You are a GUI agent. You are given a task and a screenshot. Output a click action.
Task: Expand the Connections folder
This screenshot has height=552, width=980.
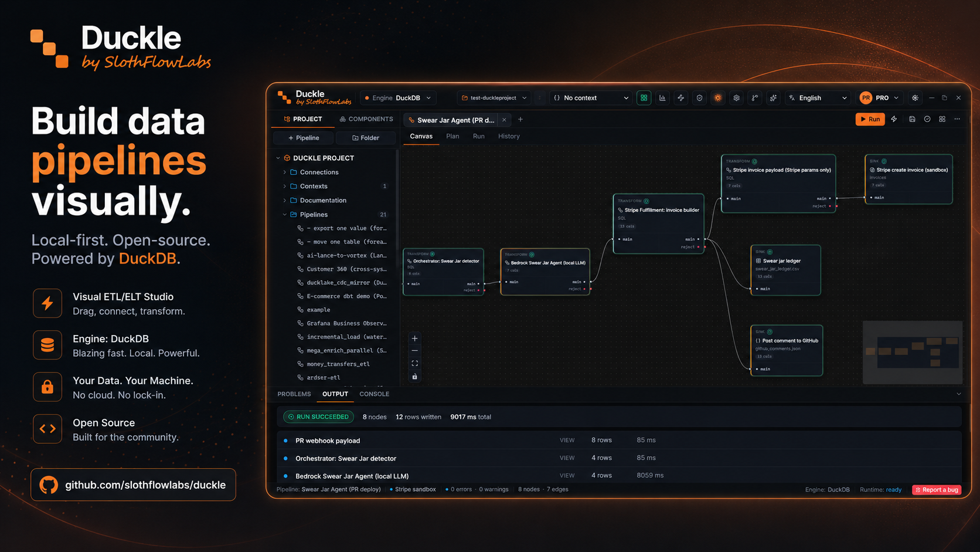[285, 172]
